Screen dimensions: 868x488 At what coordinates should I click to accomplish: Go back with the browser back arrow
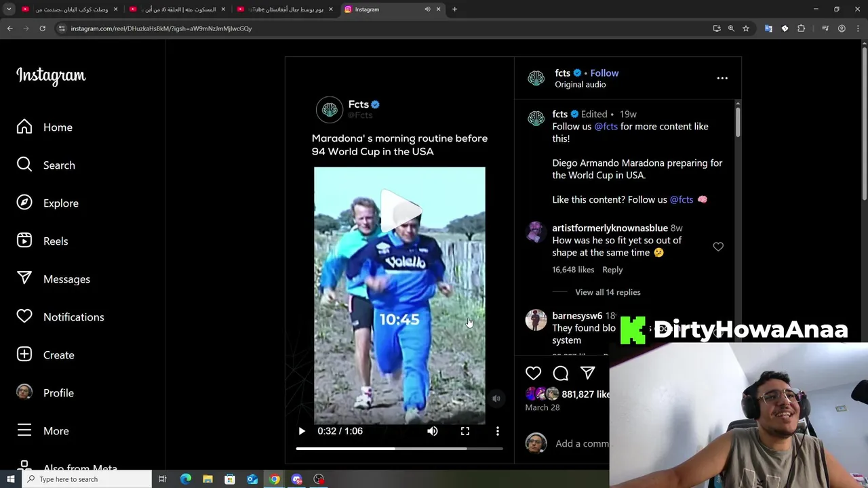(x=9, y=28)
